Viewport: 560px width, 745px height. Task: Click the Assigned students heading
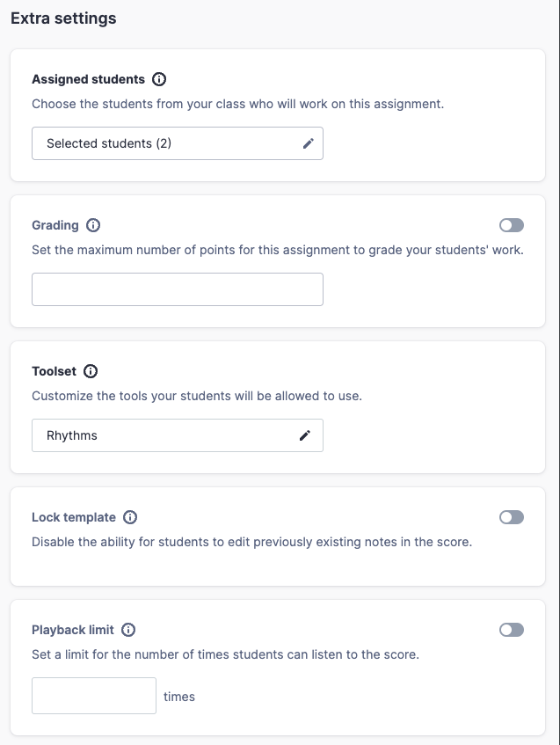tap(88, 79)
